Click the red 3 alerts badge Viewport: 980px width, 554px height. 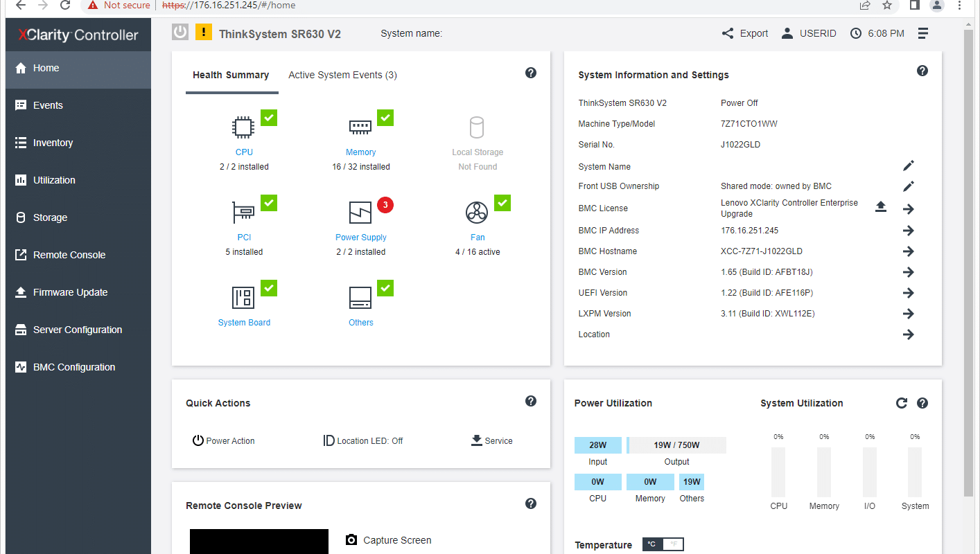tap(386, 205)
